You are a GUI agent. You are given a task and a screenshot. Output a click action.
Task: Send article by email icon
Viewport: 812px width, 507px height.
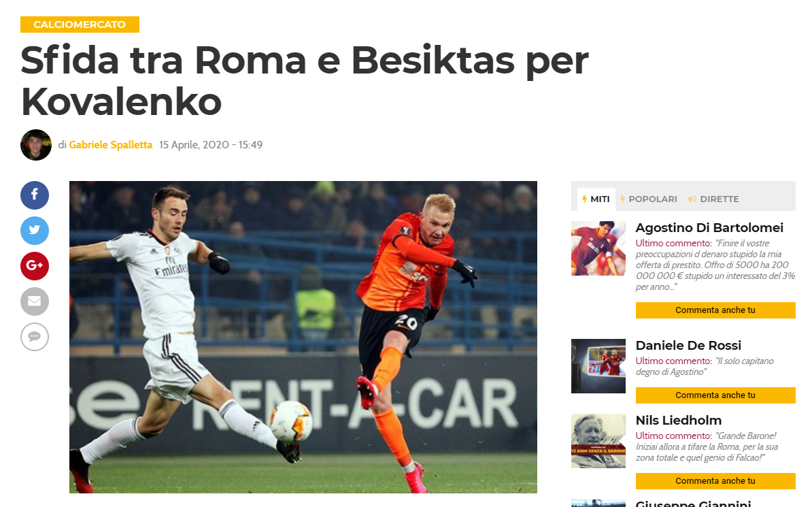pyautogui.click(x=35, y=301)
